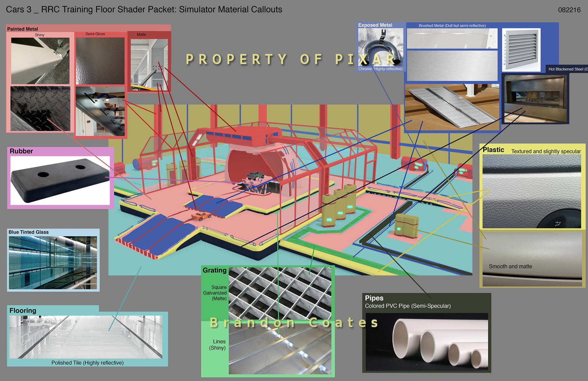Viewport: 588px width, 381px height.
Task: Click the Blue Tinted Glass label
Action: [x=28, y=232]
